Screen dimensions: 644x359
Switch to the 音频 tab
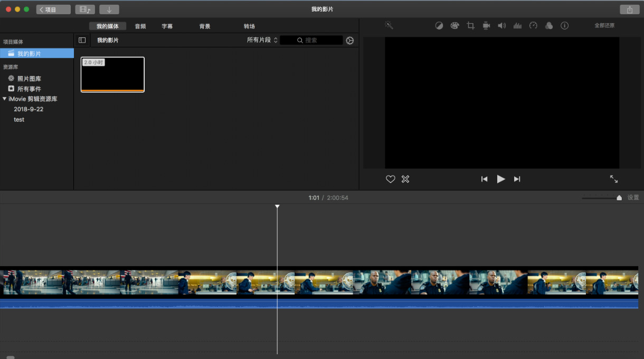pyautogui.click(x=140, y=26)
